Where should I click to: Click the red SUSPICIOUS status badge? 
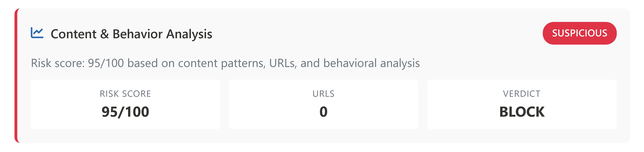click(x=579, y=33)
